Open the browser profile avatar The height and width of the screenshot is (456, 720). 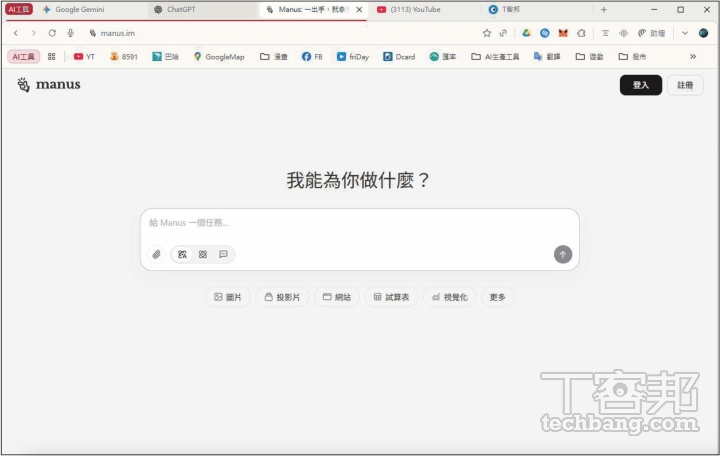(x=703, y=33)
